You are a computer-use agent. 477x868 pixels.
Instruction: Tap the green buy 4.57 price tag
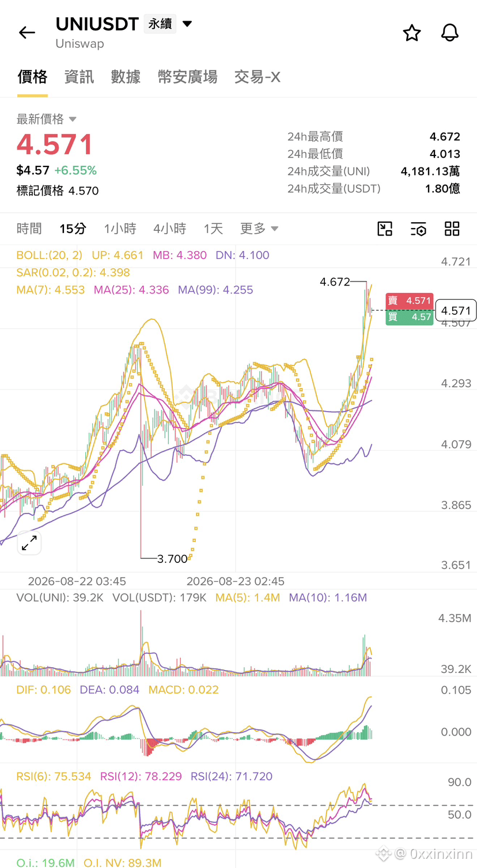click(409, 317)
